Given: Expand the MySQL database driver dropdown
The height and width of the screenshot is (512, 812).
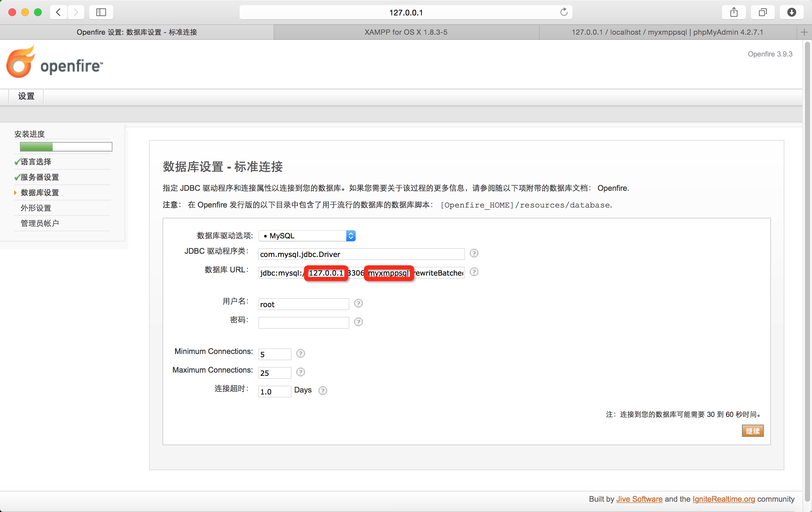Looking at the screenshot, I should [307, 236].
